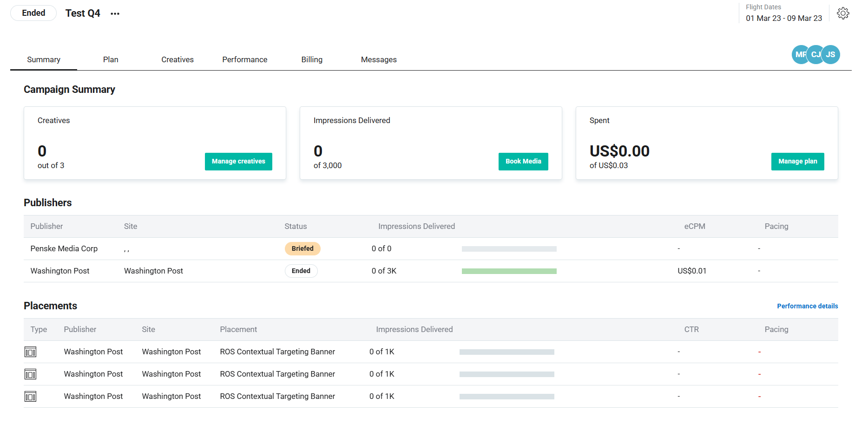Click the Manage plan button
This screenshot has height=424, width=868.
tap(797, 161)
